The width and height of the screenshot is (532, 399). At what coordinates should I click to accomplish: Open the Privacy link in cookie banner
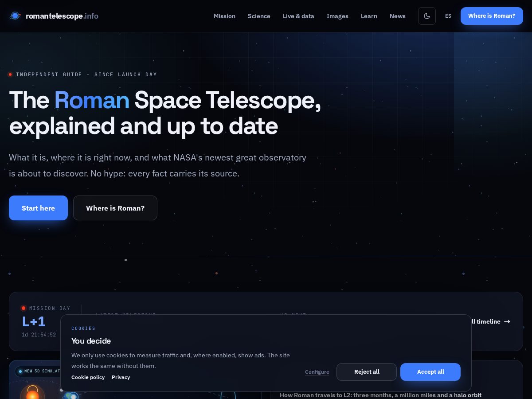click(121, 377)
